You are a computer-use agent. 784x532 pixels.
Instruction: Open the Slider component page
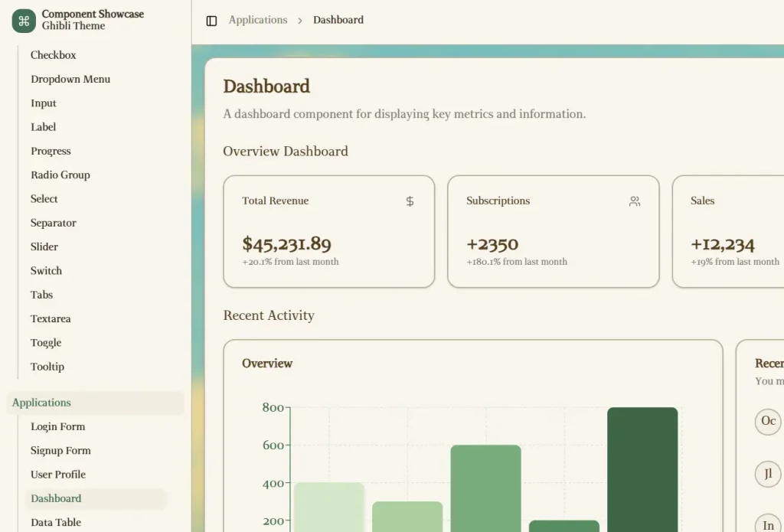(44, 246)
